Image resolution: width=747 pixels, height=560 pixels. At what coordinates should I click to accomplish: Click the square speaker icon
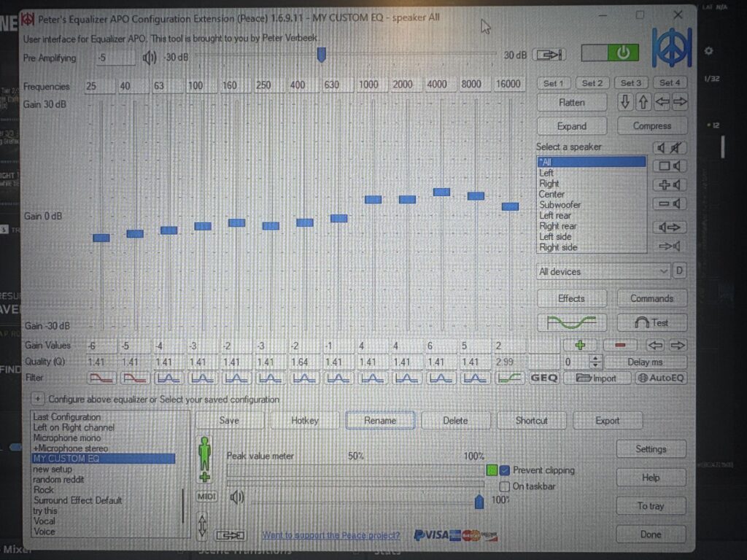tap(669, 166)
